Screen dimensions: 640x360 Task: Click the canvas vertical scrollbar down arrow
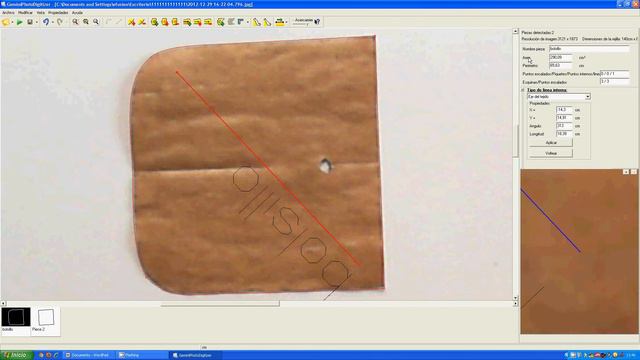tap(515, 298)
